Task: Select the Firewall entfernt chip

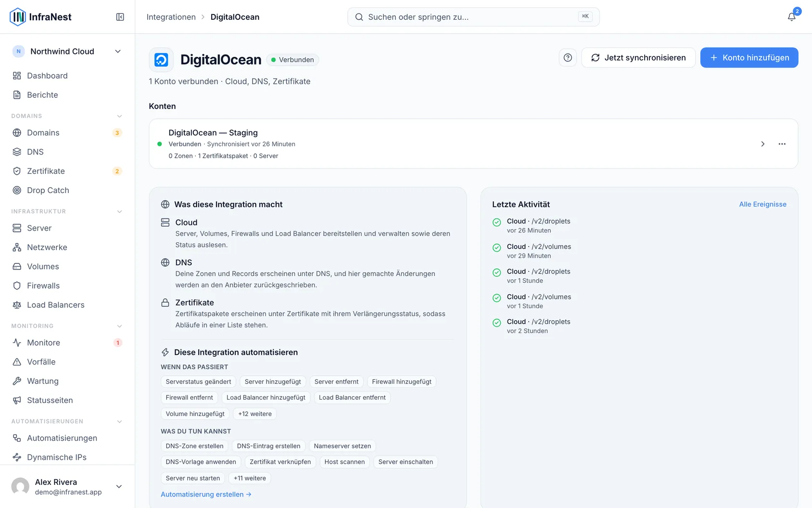Action: coord(189,398)
